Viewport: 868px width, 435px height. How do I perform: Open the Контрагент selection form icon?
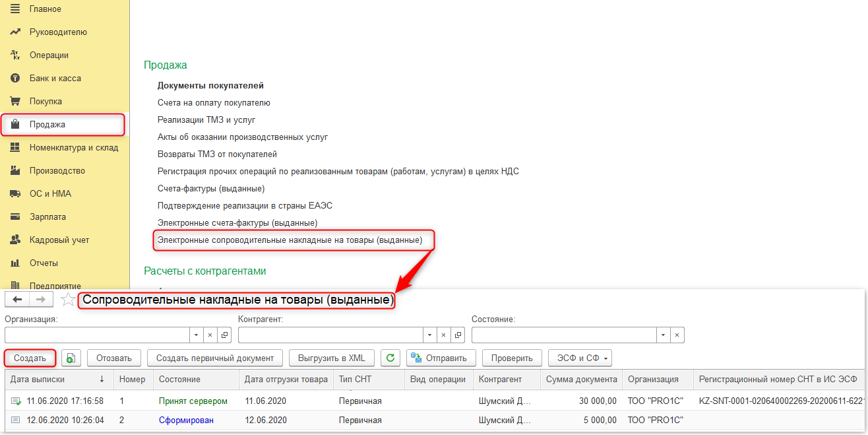pos(458,335)
